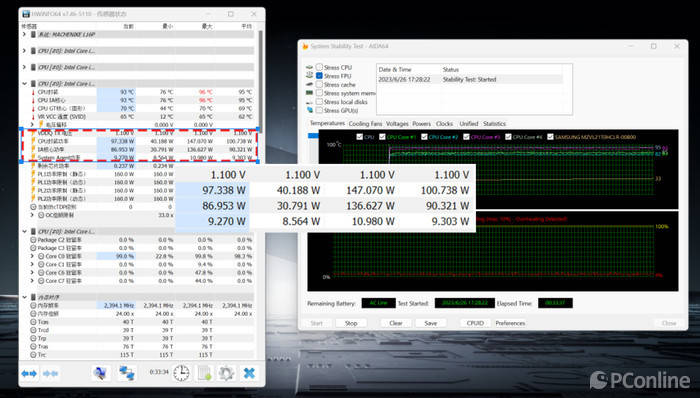Click the Preferences button

click(x=510, y=323)
